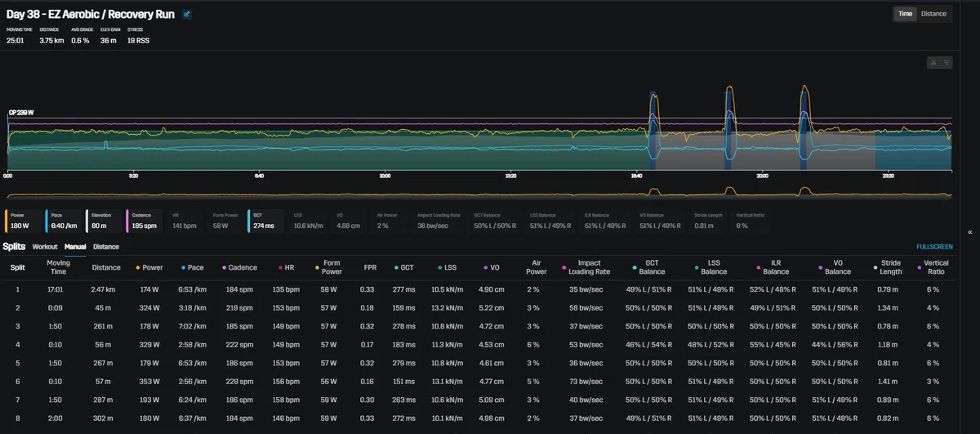This screenshot has width=980, height=434.
Task: Click the FPR column header
Action: click(x=371, y=267)
